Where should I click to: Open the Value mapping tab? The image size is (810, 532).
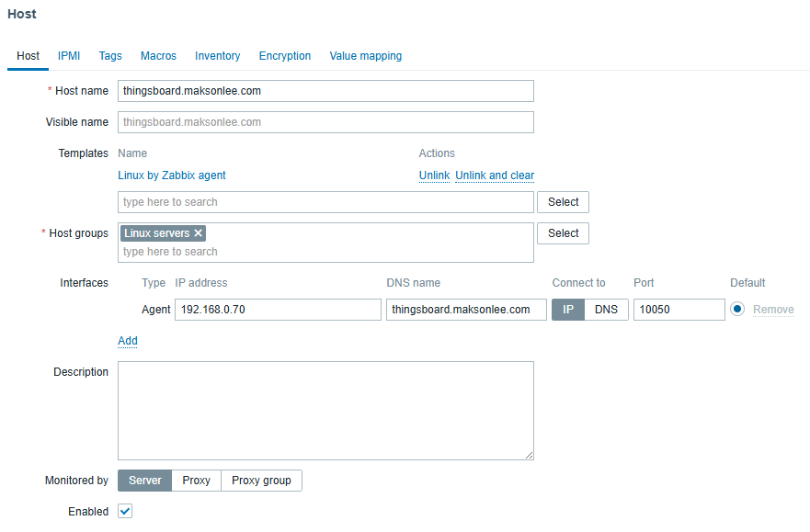(366, 56)
